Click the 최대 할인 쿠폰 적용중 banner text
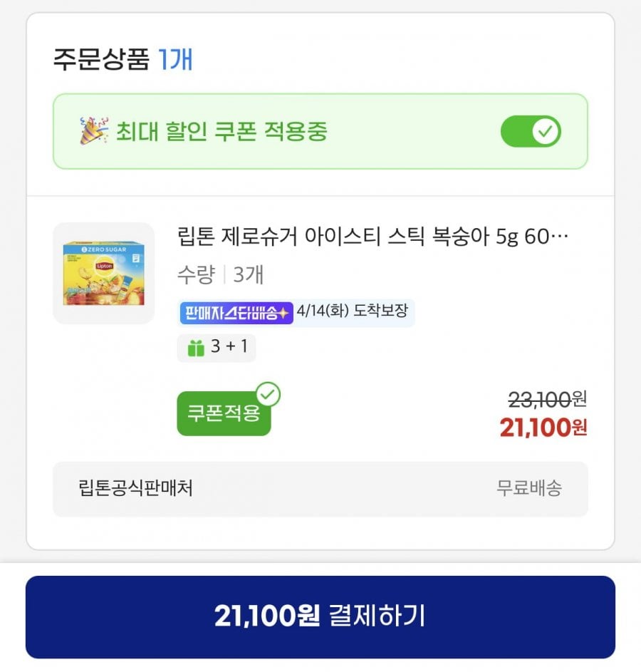This screenshot has width=641, height=672. [x=222, y=132]
